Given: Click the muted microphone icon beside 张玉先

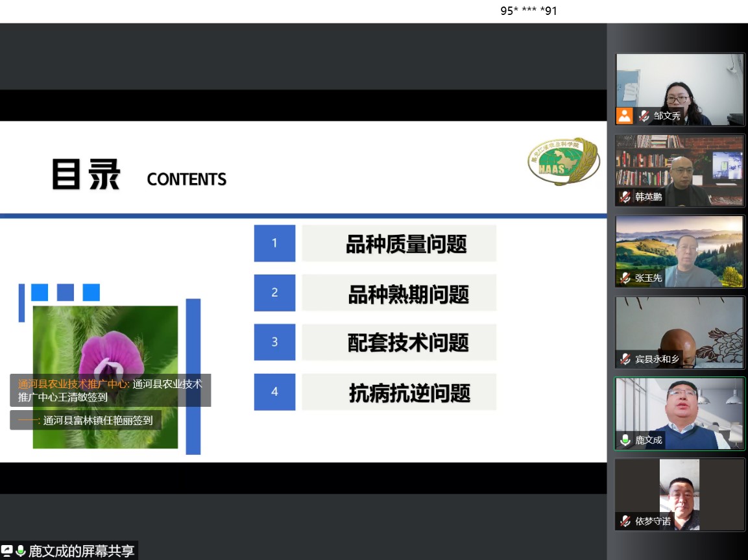Looking at the screenshot, I should [625, 278].
